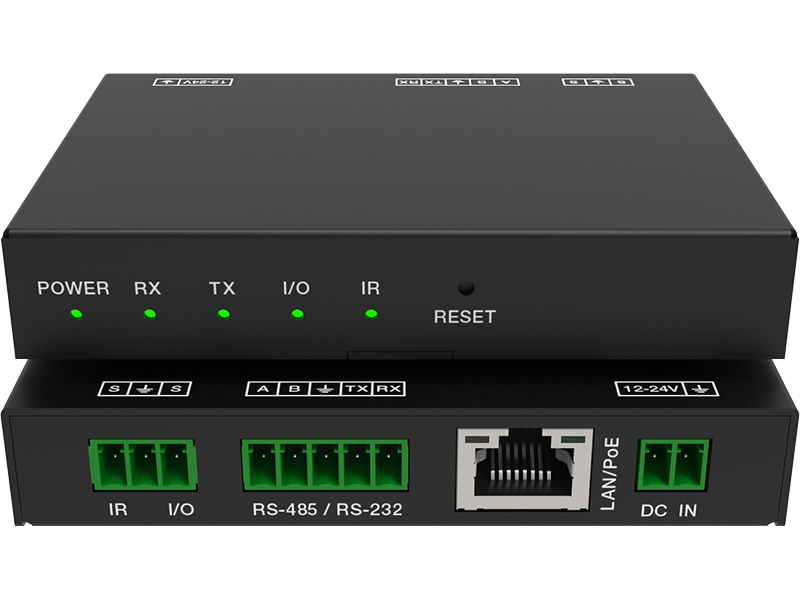Click the RESET text label
Image resolution: width=800 pixels, height=600 pixels.
tap(464, 317)
